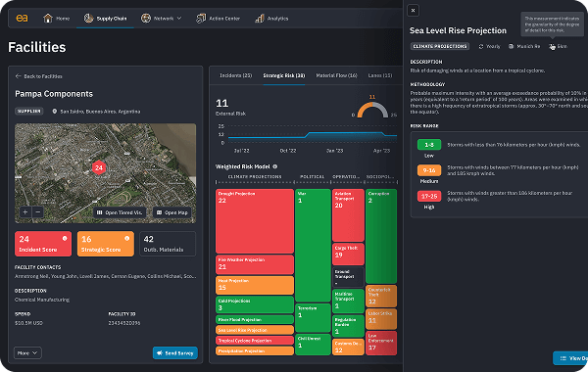Open the Lanes tab
The width and height of the screenshot is (588, 372).
pyautogui.click(x=380, y=75)
